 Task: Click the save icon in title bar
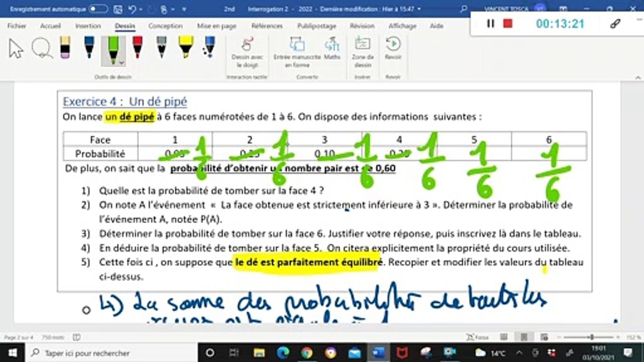point(118,9)
